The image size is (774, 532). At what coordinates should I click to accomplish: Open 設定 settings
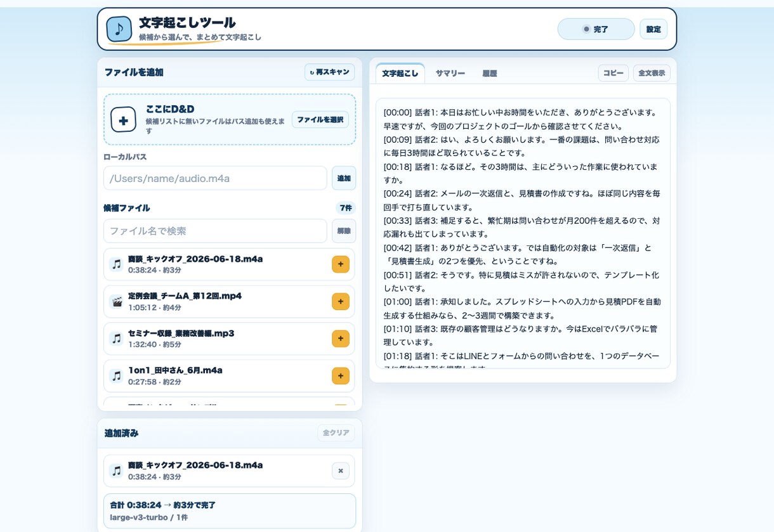(x=653, y=29)
